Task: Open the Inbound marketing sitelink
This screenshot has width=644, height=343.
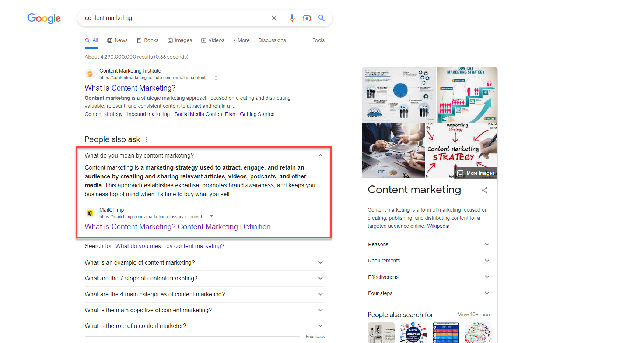Action: click(148, 114)
